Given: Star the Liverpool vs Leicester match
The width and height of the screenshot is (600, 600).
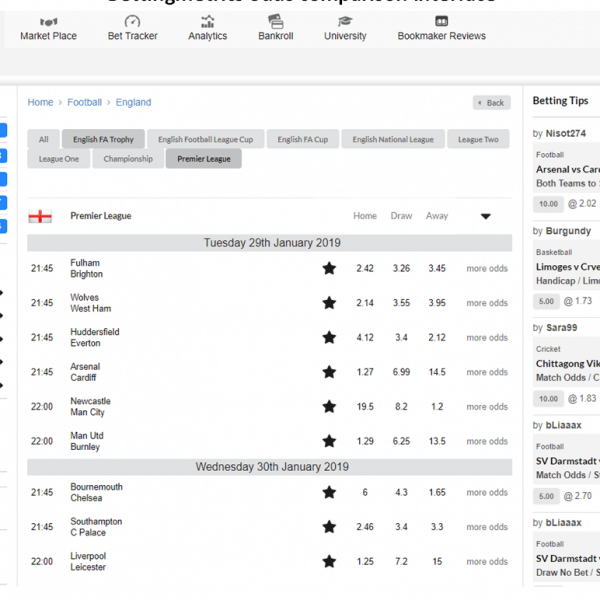Looking at the screenshot, I should (x=329, y=561).
